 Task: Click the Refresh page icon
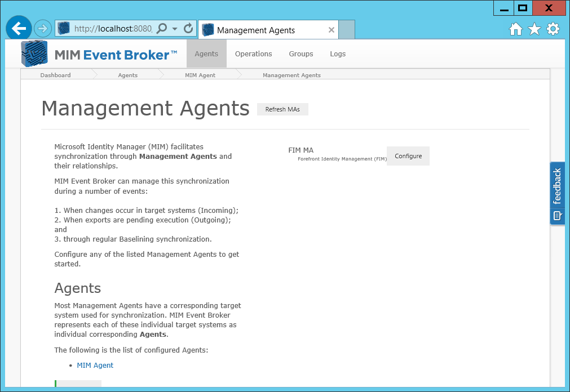(188, 28)
